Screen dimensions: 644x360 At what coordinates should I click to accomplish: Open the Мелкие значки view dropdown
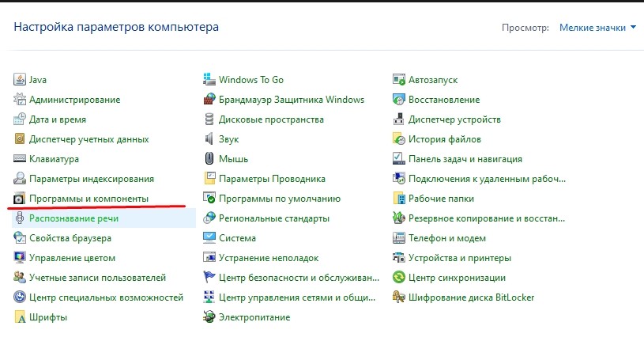pyautogui.click(x=592, y=28)
